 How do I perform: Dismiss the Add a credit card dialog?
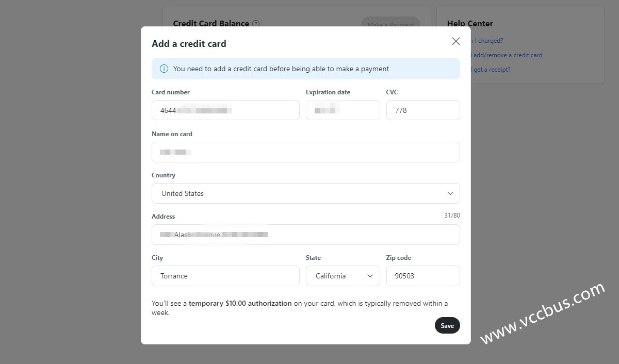pyautogui.click(x=455, y=41)
